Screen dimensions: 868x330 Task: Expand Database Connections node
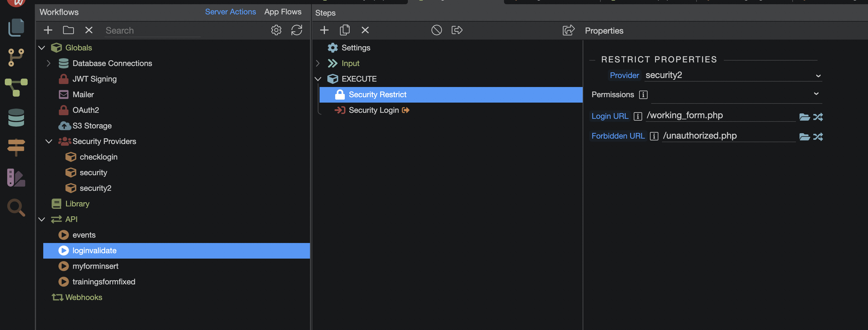[x=49, y=63]
